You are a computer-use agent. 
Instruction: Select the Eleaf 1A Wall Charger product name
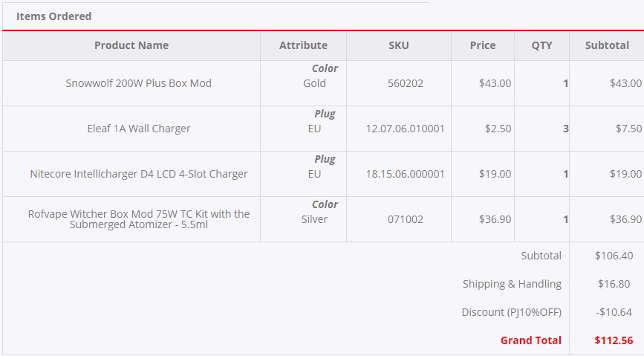click(139, 129)
